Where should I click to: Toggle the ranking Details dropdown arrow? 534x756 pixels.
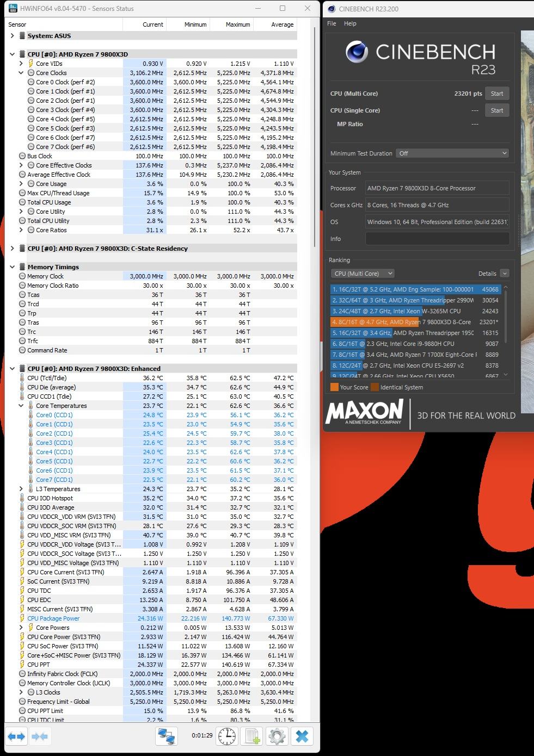coord(505,274)
